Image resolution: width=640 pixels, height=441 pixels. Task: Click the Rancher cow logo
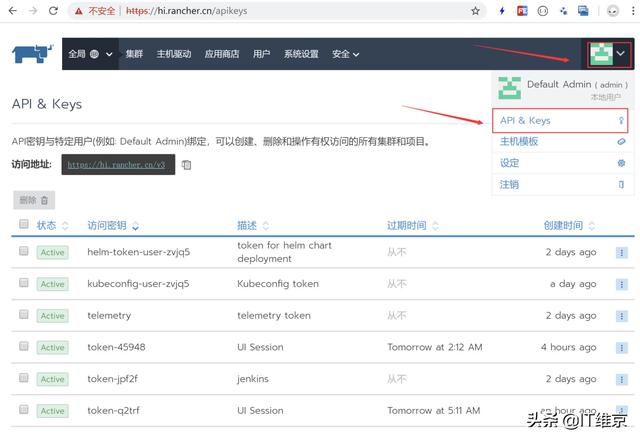[33, 54]
